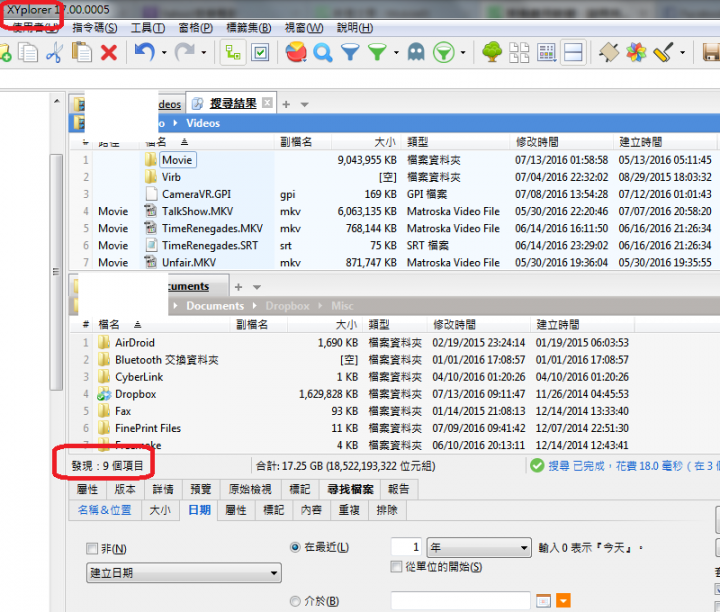
Task: Switch to the 版本 info tab
Action: 125,489
